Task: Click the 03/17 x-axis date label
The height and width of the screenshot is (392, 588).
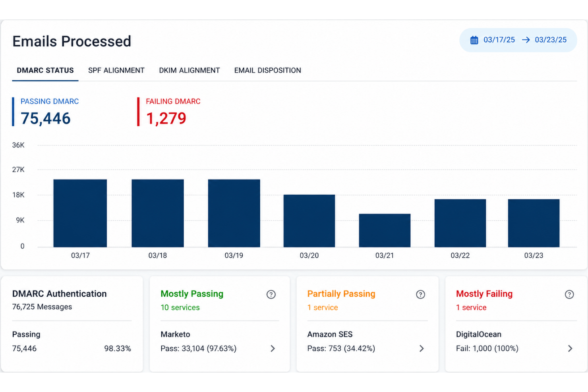Action: point(80,255)
